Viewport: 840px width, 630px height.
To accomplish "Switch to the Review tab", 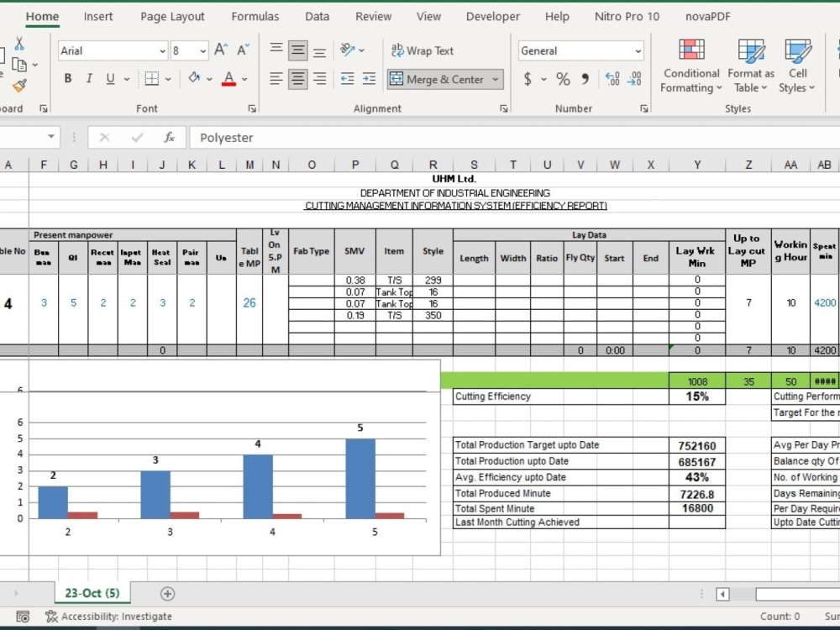I will pyautogui.click(x=374, y=17).
